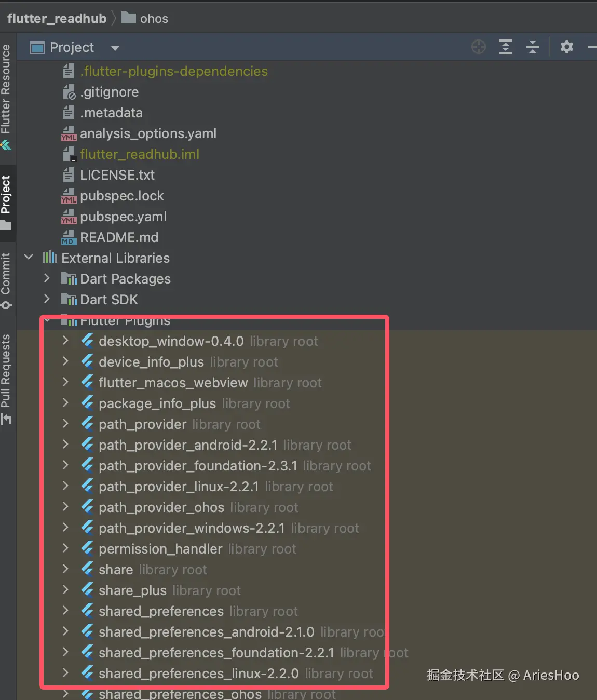The width and height of the screenshot is (597, 700).
Task: Expand shared_preferences_linux-2.2.0 node
Action: pos(65,673)
